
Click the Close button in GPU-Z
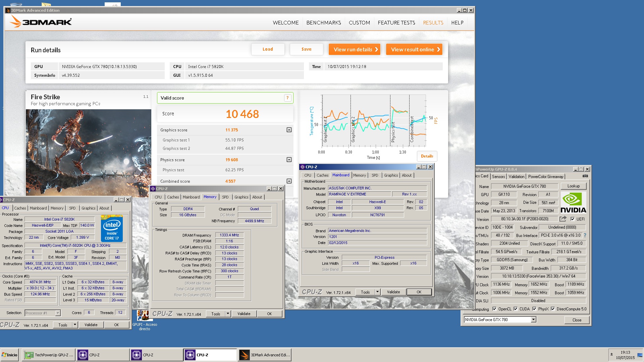[577, 320]
